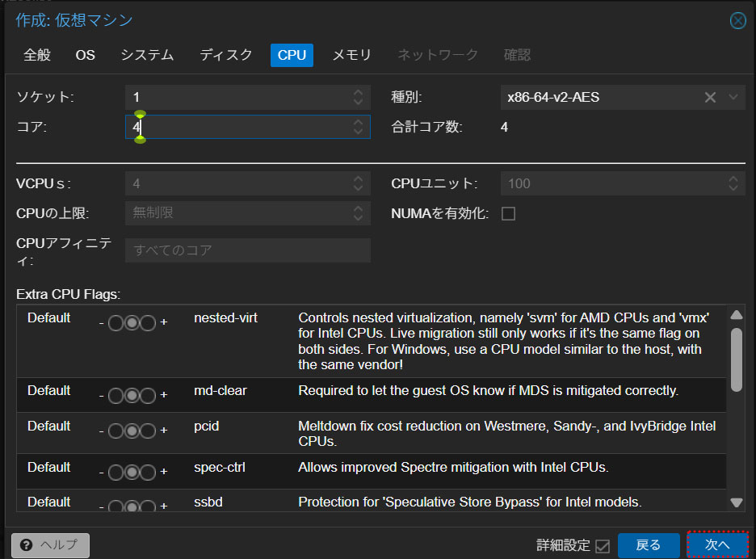Click the ソケット spinner arrows
The image size is (756, 559).
(x=358, y=98)
